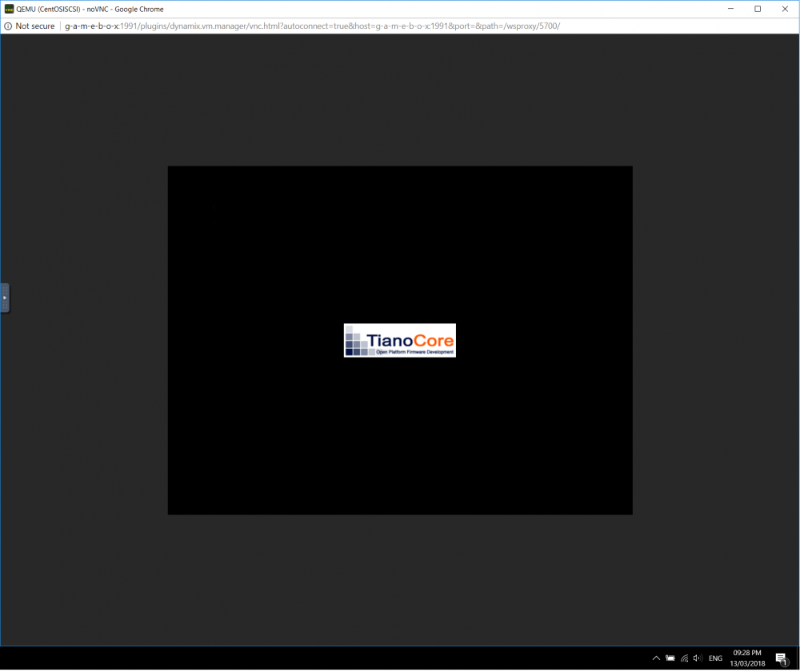Screen dimensions: 800x672
Task: Click the TianoCore logo in VM screen
Action: tap(399, 340)
